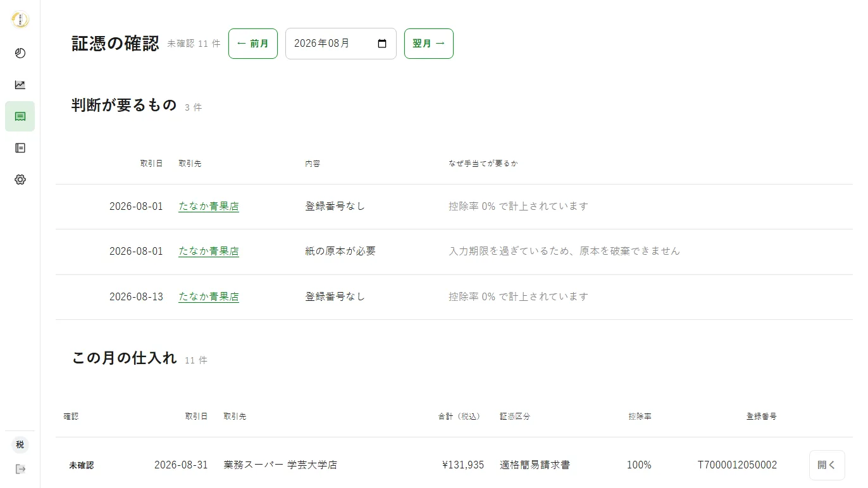Click registration number T7000012050002

(x=737, y=465)
